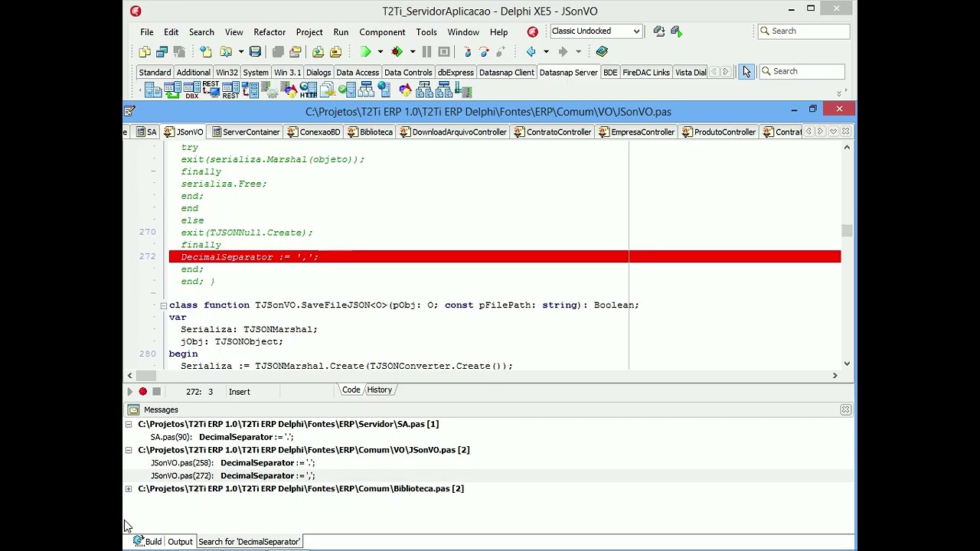This screenshot has width=980, height=551.
Task: Open the editor tabs list dropdown arrow
Action: [x=833, y=132]
